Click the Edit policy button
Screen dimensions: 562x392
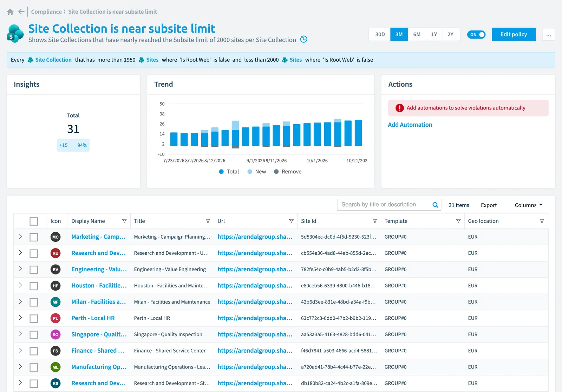click(514, 34)
